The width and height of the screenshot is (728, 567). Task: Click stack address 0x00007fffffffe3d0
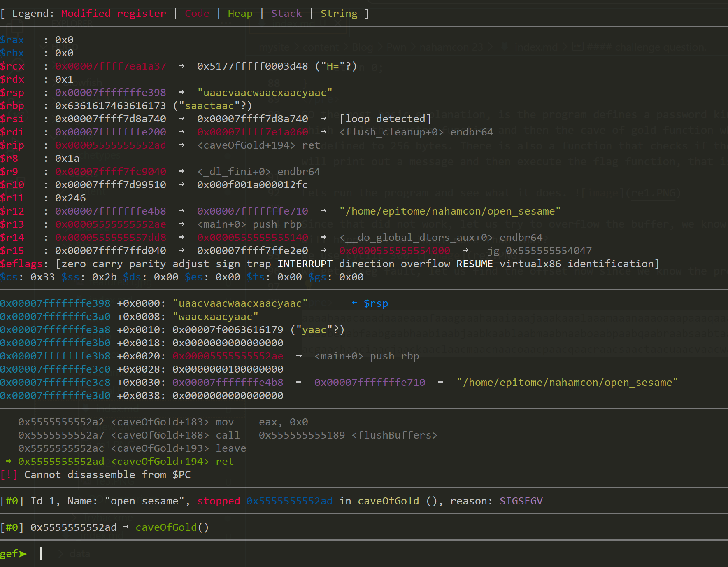pyautogui.click(x=55, y=396)
